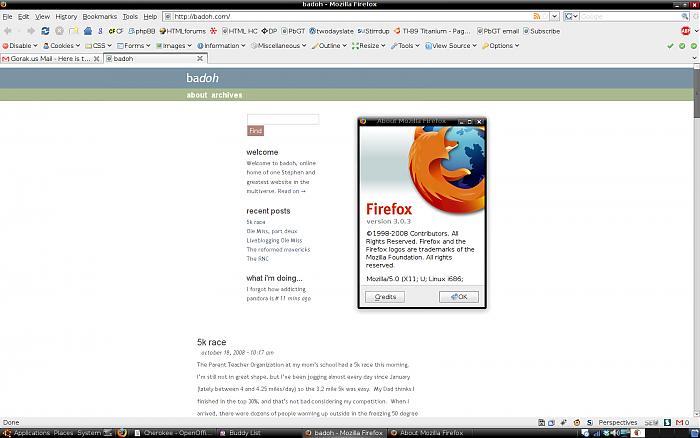Expand the Outline dropdown

[329, 46]
